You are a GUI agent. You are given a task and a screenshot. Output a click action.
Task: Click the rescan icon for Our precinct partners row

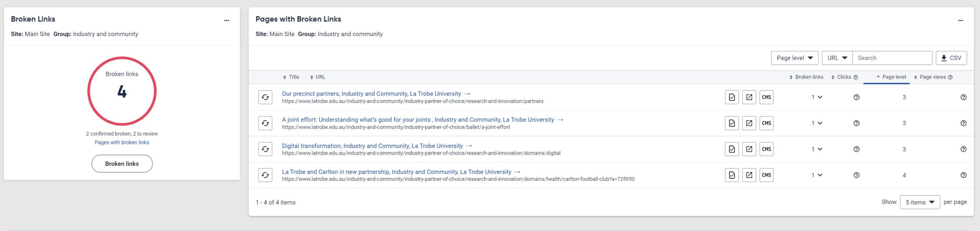pos(265,97)
